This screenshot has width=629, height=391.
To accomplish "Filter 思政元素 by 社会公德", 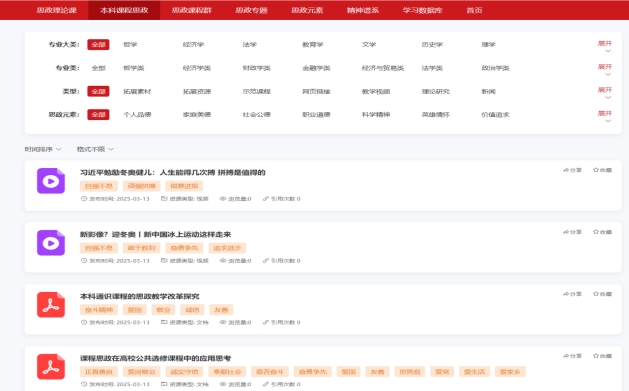I will coord(256,115).
